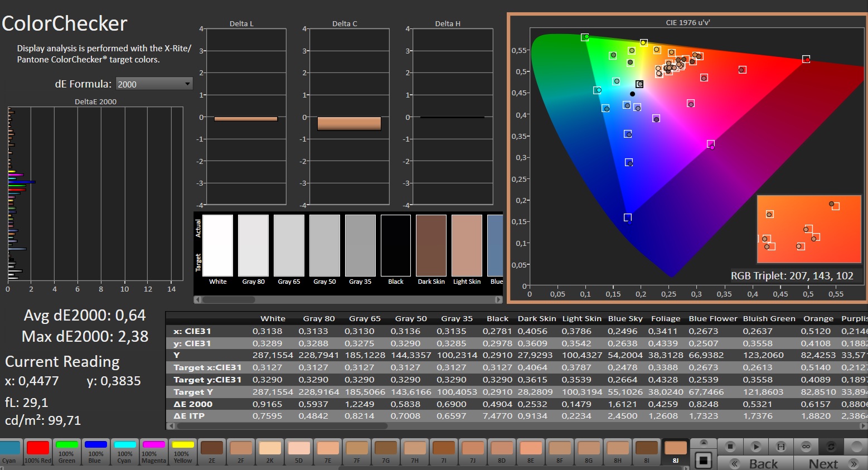This screenshot has height=470, width=868.
Task: Select the 7G skin-tone patch
Action: click(x=385, y=452)
